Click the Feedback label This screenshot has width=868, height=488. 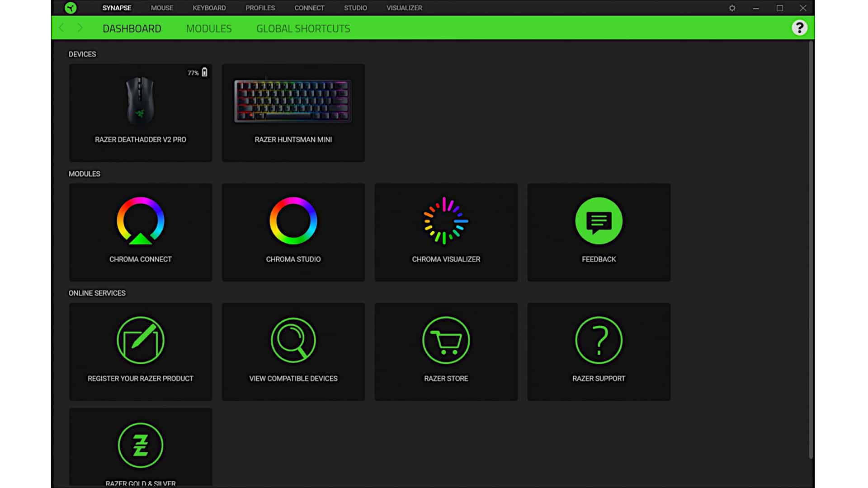tap(599, 259)
